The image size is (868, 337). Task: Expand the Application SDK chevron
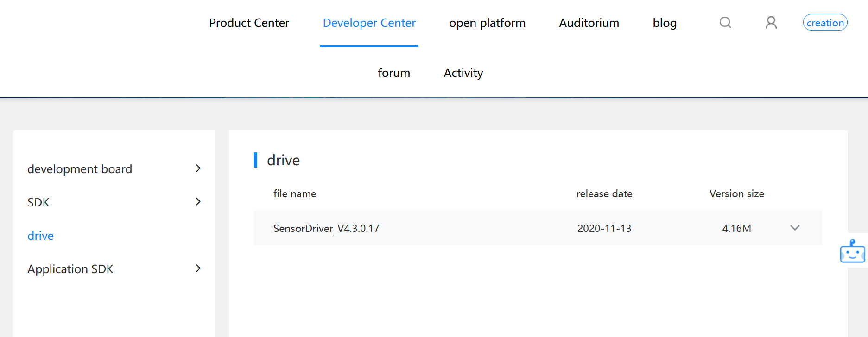click(198, 268)
